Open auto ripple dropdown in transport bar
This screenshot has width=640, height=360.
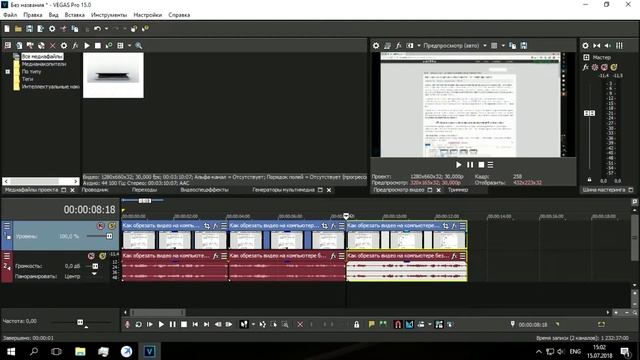(x=430, y=324)
